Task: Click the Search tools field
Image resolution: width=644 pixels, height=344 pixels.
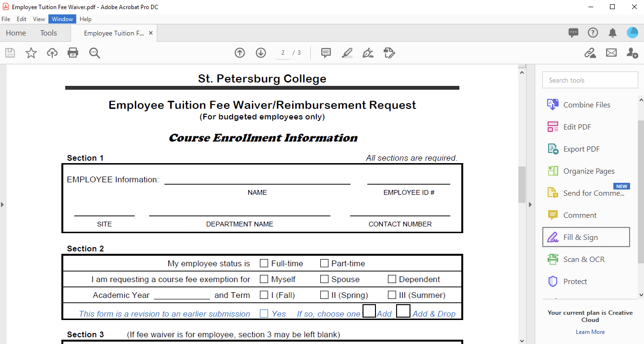Action: click(590, 80)
